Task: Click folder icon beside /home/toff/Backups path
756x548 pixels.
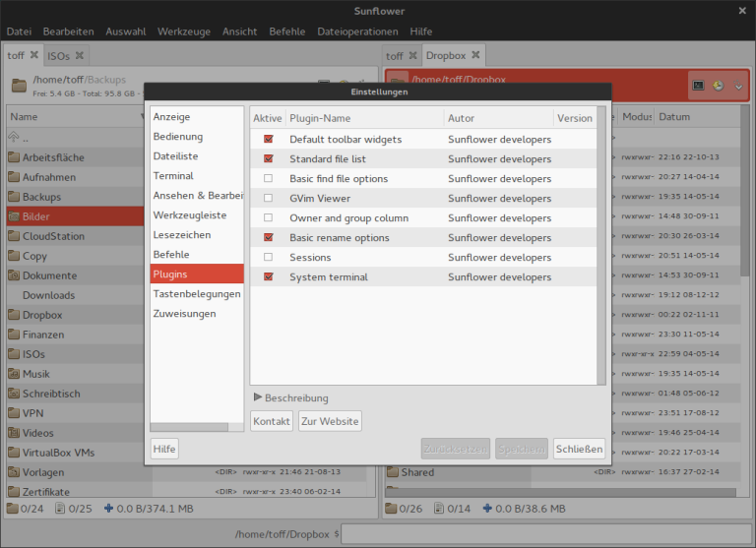Action: [19, 86]
